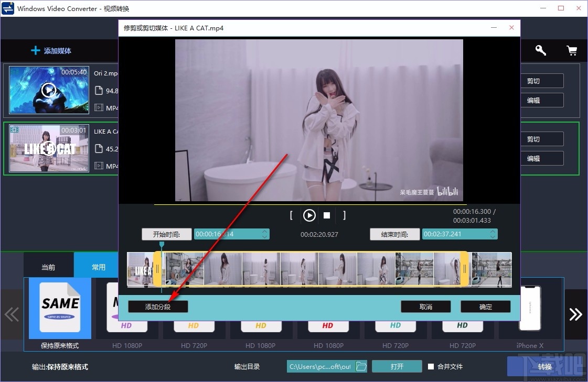The width and height of the screenshot is (588, 382).
Task: Increase start time with the up stepper
Action: coord(265,232)
